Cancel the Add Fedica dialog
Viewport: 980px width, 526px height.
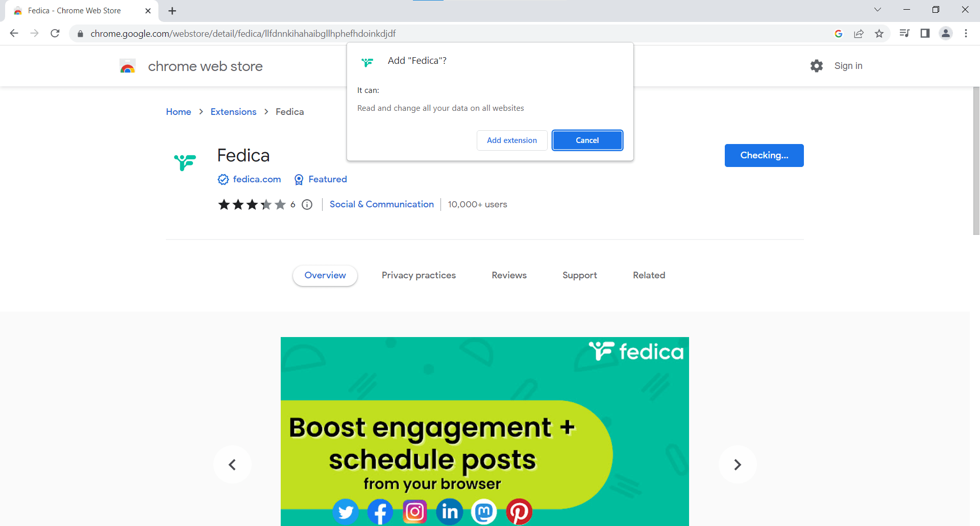587,140
